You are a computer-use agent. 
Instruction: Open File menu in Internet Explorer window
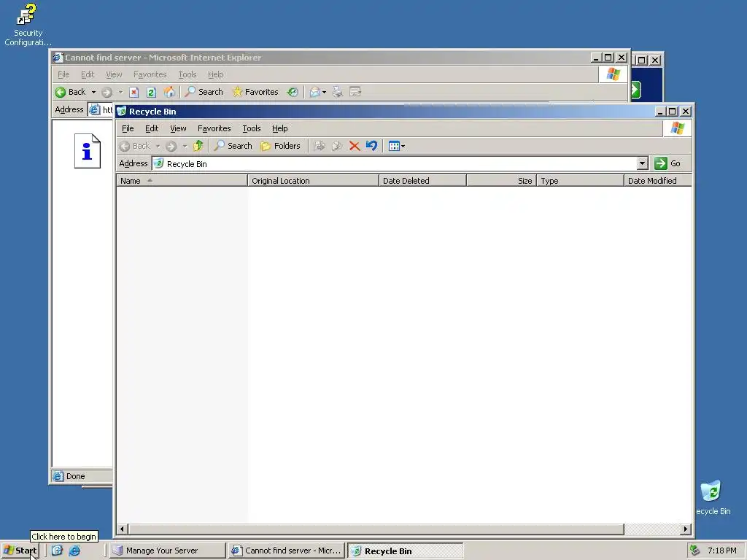coord(63,75)
